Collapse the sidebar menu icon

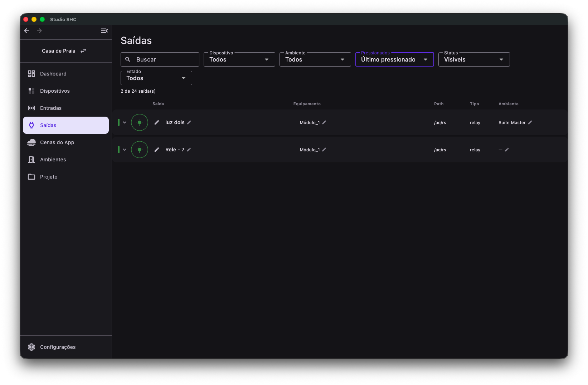pos(104,31)
